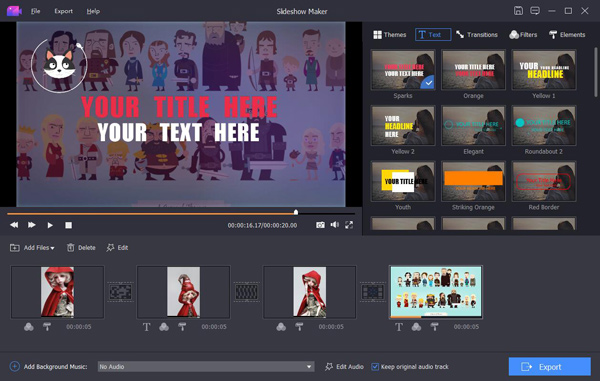Click the filter icon under the fourth clip
600x381 pixels.
point(416,327)
